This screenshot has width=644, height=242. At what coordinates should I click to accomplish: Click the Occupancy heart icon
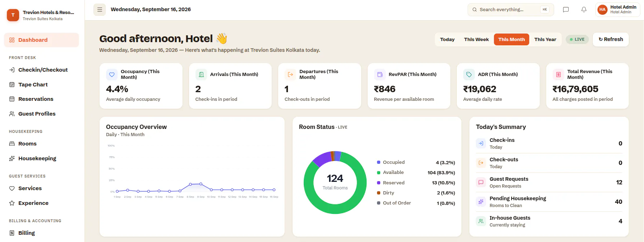click(112, 75)
